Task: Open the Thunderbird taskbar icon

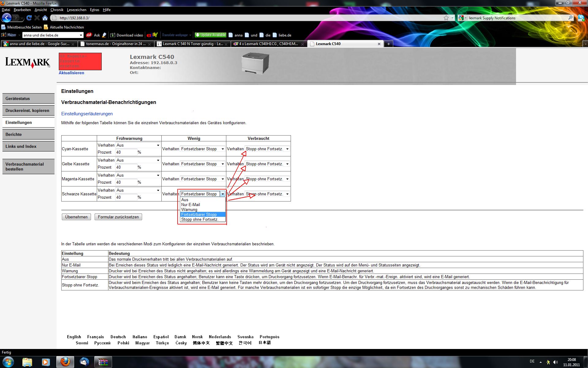Action: [84, 362]
